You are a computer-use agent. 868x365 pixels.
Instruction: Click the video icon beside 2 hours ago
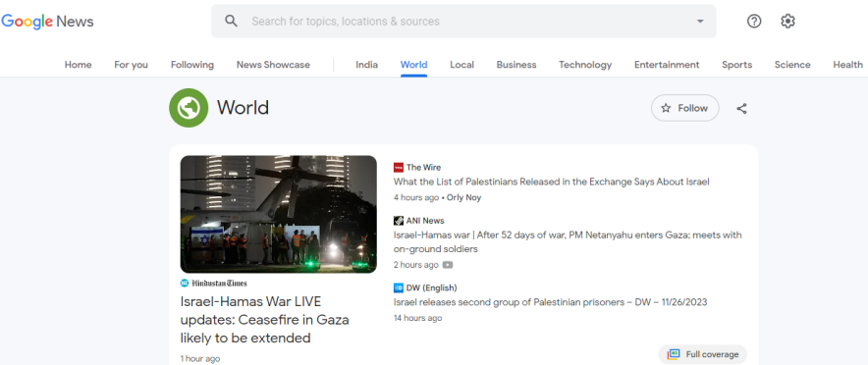pos(448,265)
